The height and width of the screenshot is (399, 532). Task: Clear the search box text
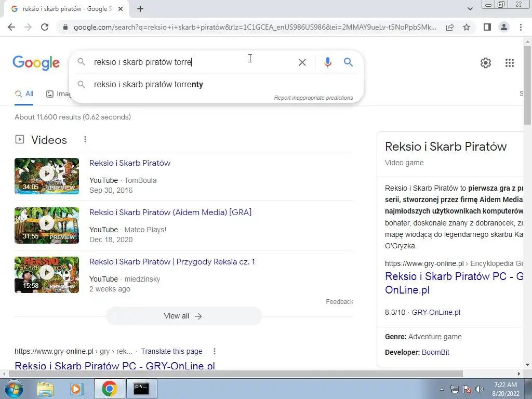(x=302, y=62)
